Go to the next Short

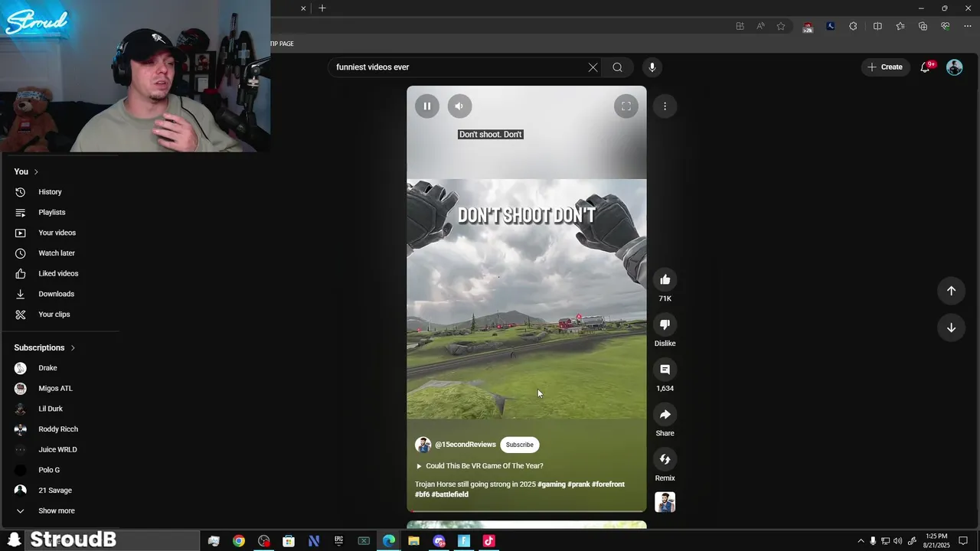pos(951,328)
